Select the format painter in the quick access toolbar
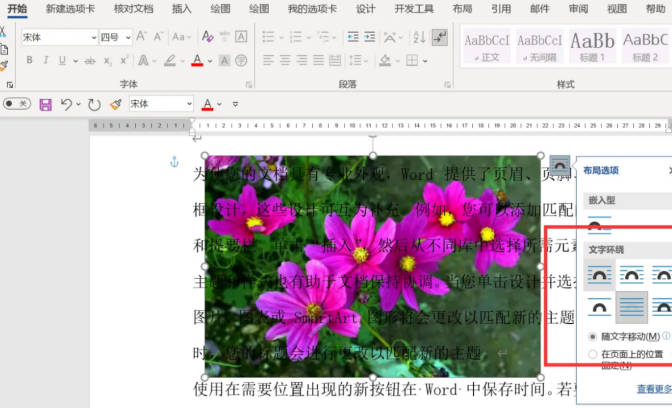 (115, 104)
